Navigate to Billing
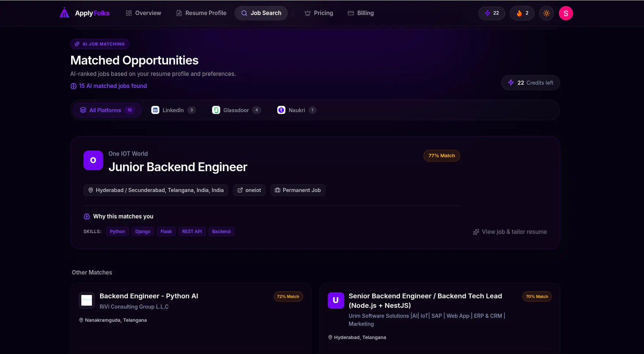This screenshot has width=644, height=354. pyautogui.click(x=361, y=13)
